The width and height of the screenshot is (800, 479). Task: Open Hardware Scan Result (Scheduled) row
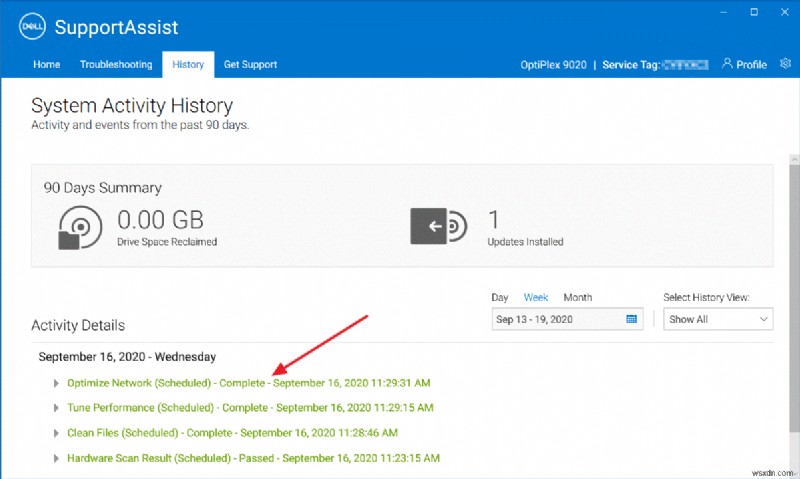253,458
